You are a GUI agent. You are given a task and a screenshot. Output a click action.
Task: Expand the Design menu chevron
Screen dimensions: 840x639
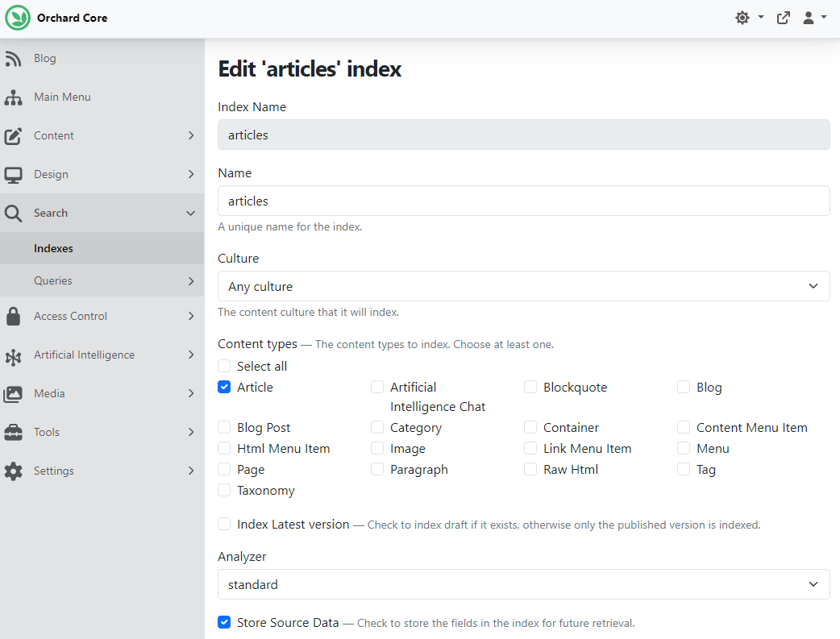[191, 174]
